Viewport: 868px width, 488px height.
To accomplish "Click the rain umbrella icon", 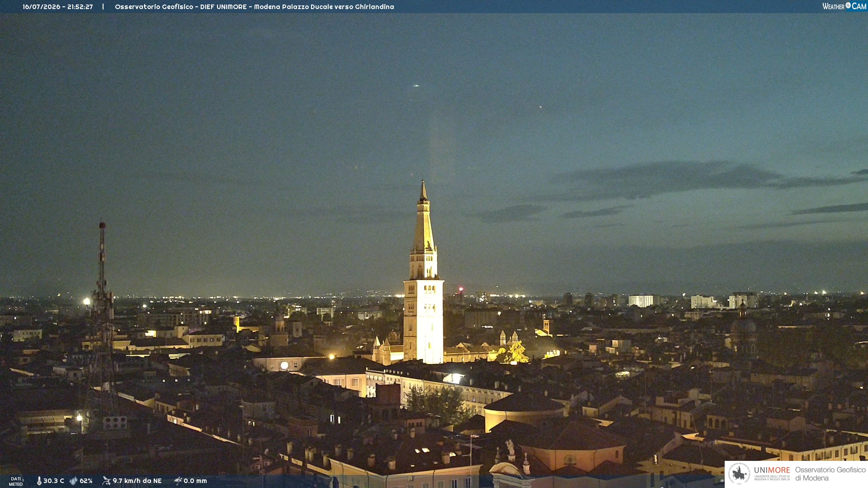I will [178, 481].
